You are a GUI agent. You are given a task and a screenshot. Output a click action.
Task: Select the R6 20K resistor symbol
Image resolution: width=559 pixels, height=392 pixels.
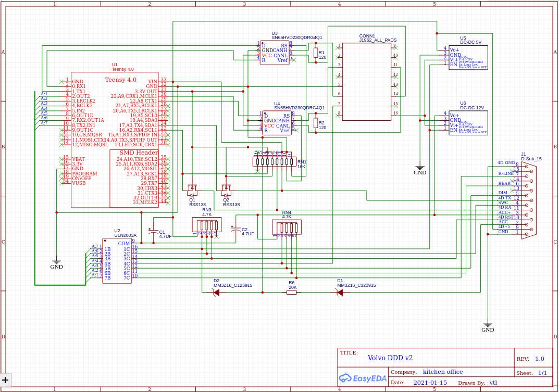click(x=292, y=293)
